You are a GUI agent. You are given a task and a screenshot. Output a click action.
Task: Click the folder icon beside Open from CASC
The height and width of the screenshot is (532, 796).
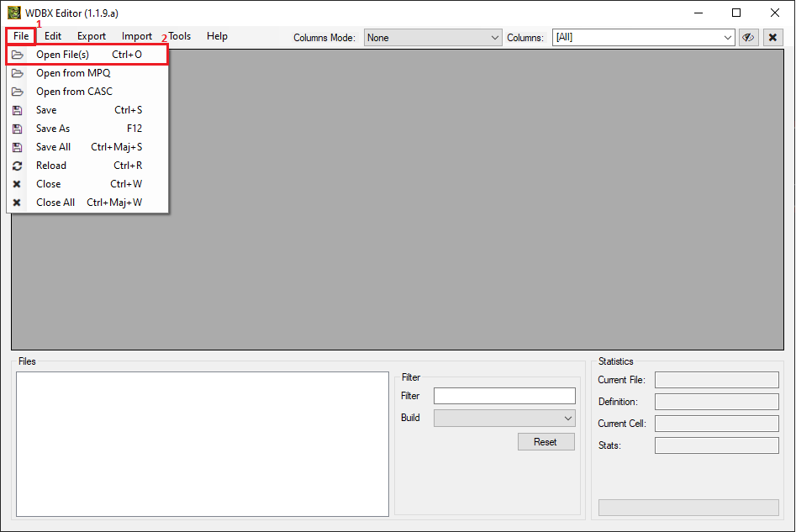point(18,92)
